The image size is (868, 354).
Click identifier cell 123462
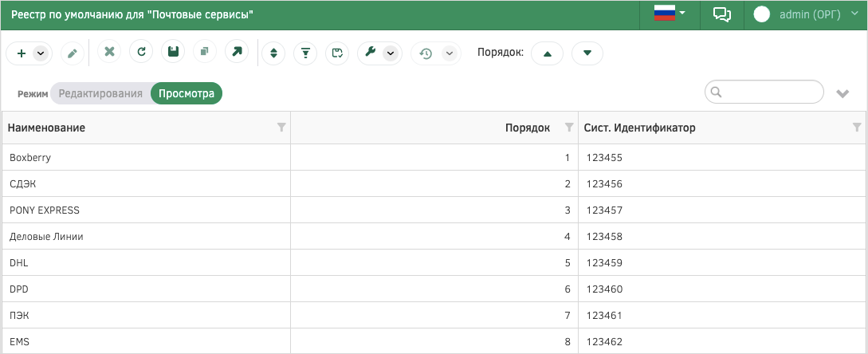(722, 341)
